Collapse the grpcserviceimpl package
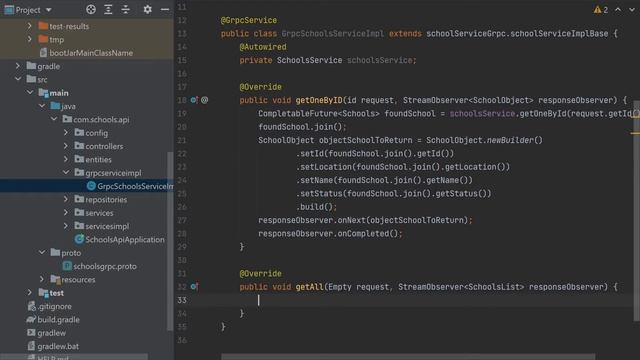 66,173
